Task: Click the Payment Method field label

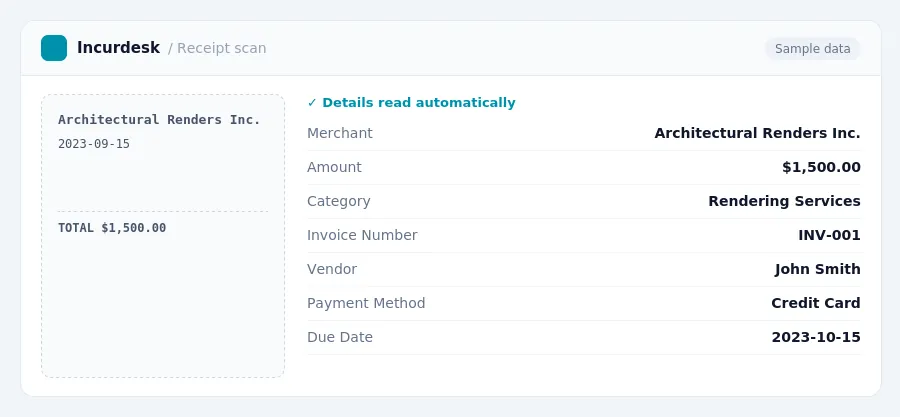Action: tap(366, 303)
